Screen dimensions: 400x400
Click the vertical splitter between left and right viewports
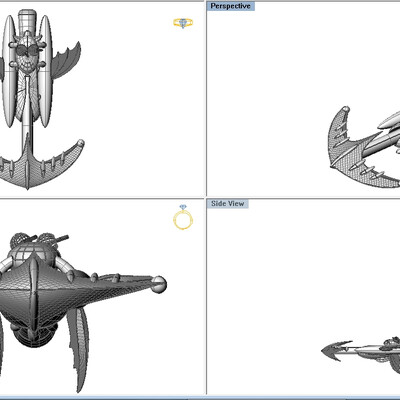(x=205, y=200)
